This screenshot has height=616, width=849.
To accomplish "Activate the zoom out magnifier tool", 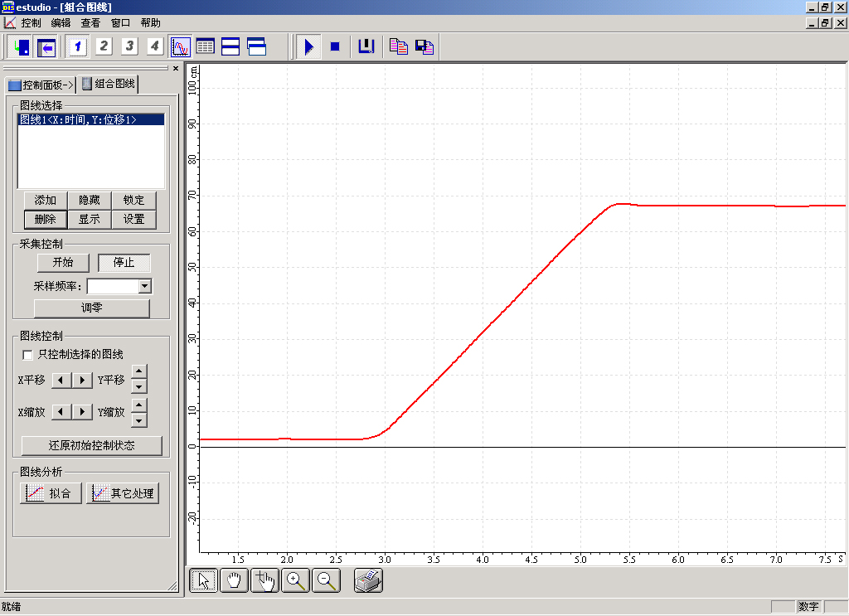I will tap(327, 580).
